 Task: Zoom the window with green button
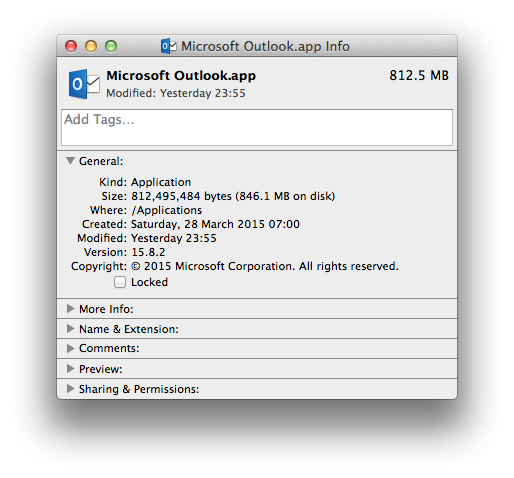point(111,46)
